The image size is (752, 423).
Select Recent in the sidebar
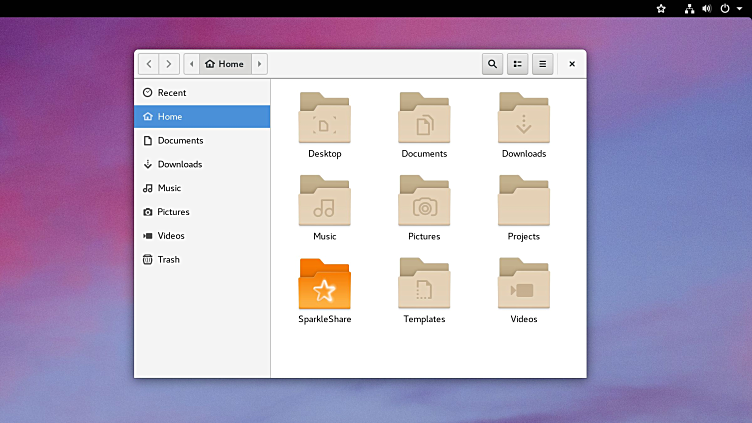tap(171, 93)
